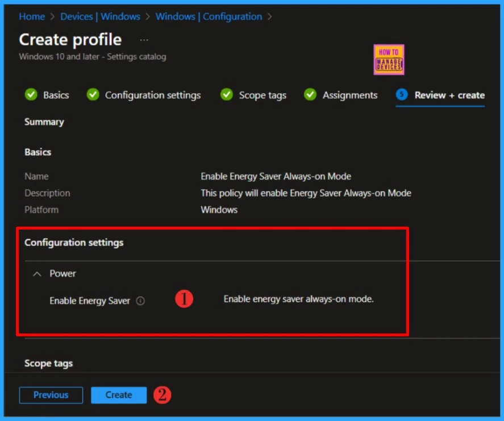Open the ellipsis menu next to Create profile

click(144, 40)
